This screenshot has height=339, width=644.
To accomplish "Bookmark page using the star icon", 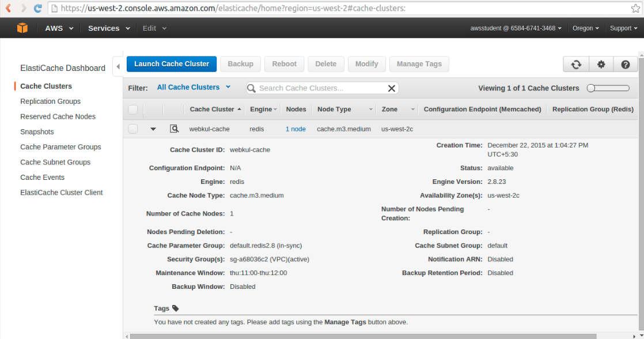I will coord(635,8).
